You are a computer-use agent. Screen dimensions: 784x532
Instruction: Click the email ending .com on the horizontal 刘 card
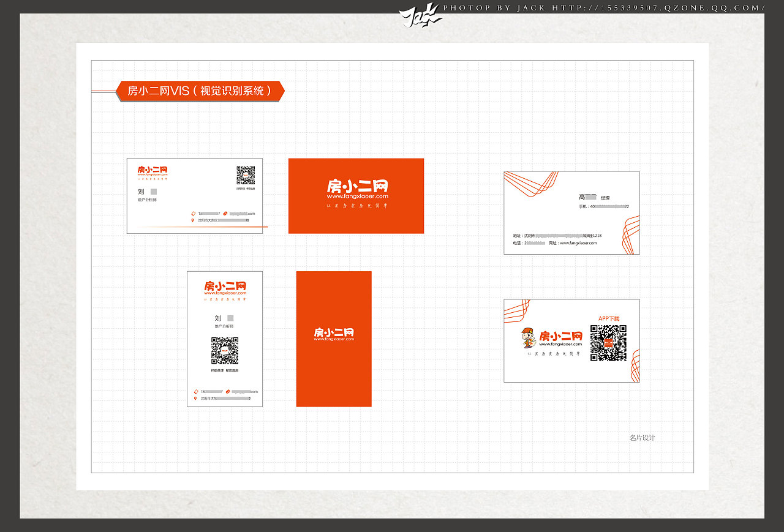tap(243, 214)
